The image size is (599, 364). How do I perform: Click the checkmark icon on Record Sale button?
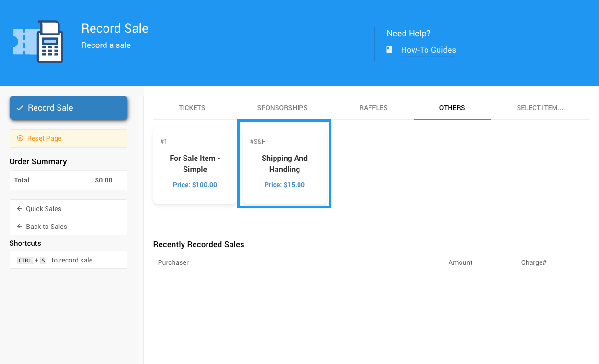[20, 108]
